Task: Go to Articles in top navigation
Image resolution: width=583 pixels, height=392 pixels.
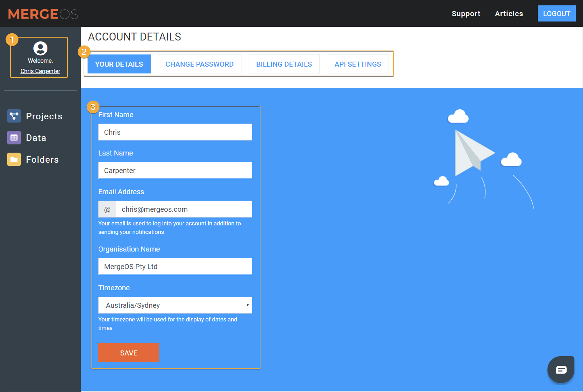Action: click(509, 14)
